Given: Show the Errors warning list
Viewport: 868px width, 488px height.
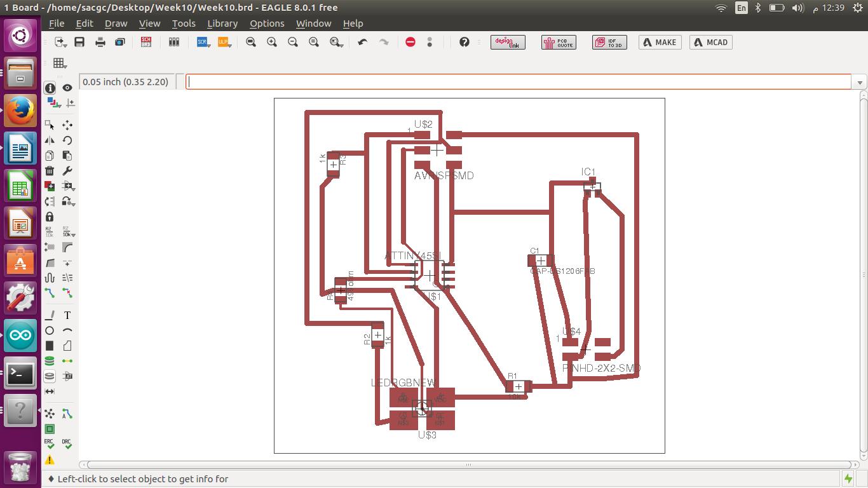Looking at the screenshot, I should pyautogui.click(x=50, y=459).
